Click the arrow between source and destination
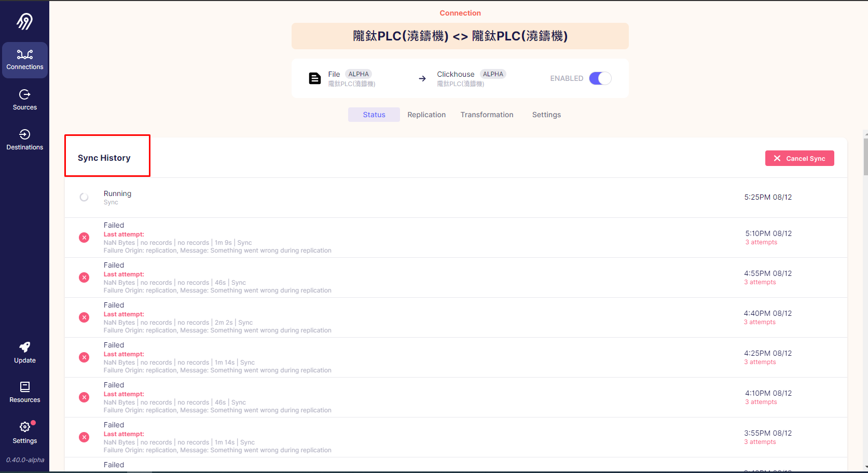The image size is (868, 473). point(422,78)
